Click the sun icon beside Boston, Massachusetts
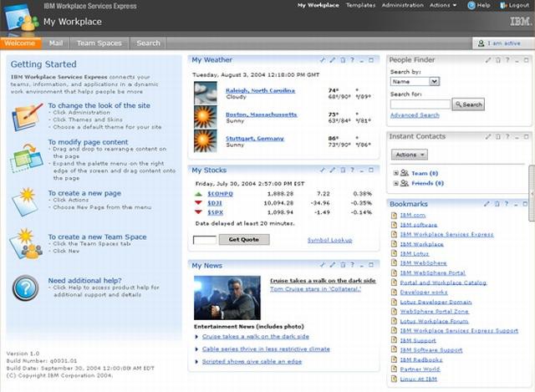The width and height of the screenshot is (535, 392). (x=205, y=115)
